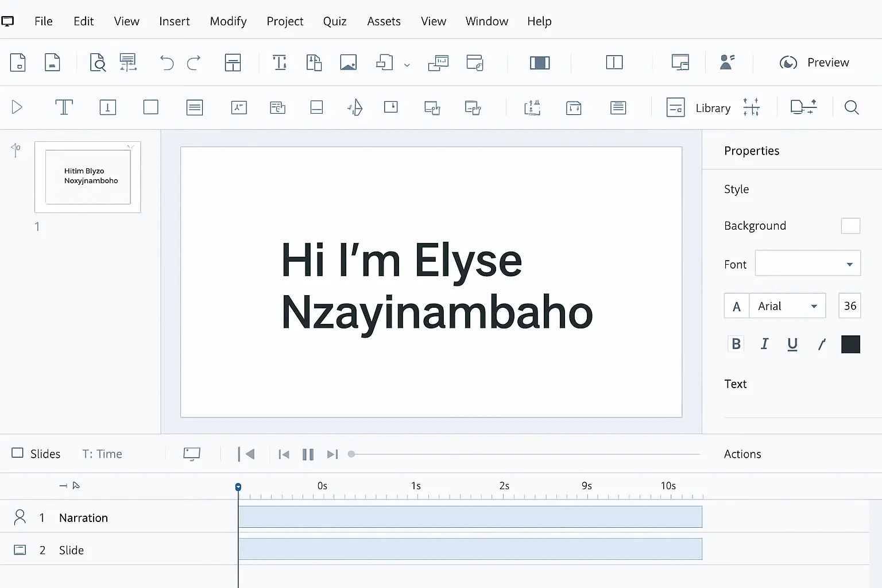Click the Undo arrow icon
The height and width of the screenshot is (588, 882).
tap(166, 63)
